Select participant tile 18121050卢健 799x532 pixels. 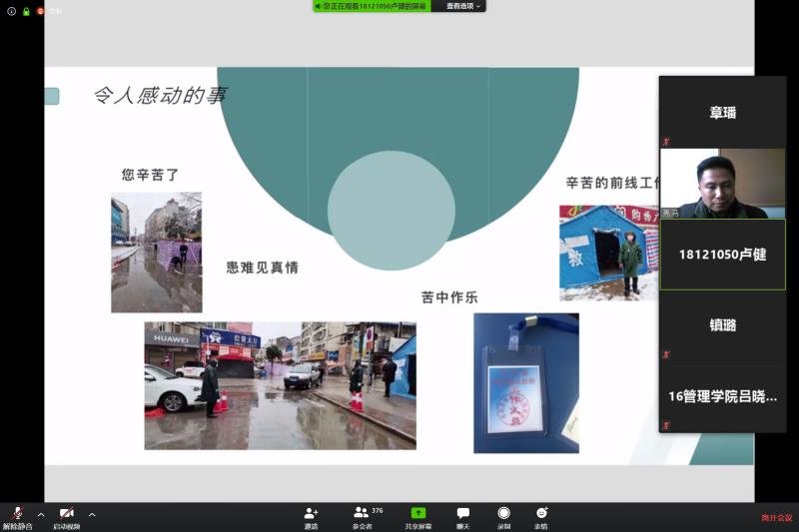click(722, 255)
